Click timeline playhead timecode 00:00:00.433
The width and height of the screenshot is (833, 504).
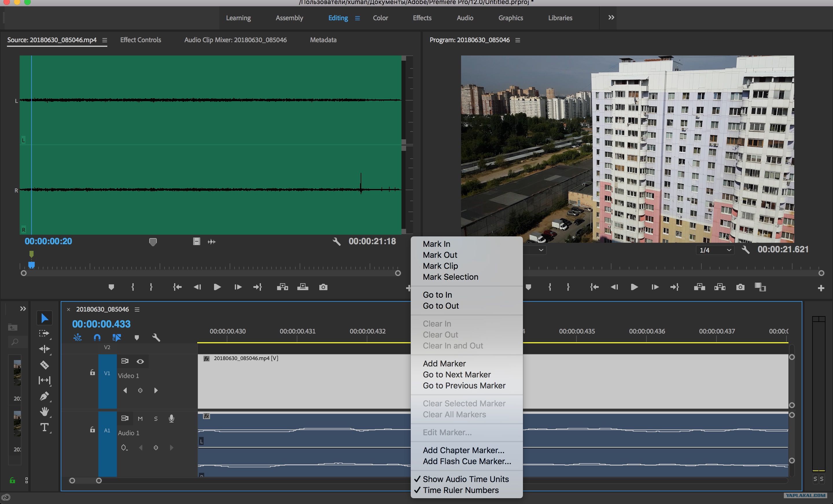101,324
